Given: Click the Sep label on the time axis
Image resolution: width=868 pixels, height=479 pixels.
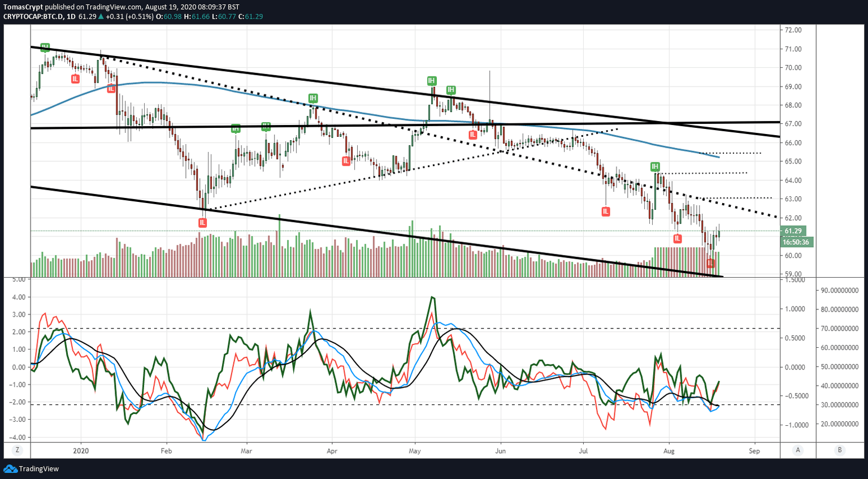Looking at the screenshot, I should [754, 451].
